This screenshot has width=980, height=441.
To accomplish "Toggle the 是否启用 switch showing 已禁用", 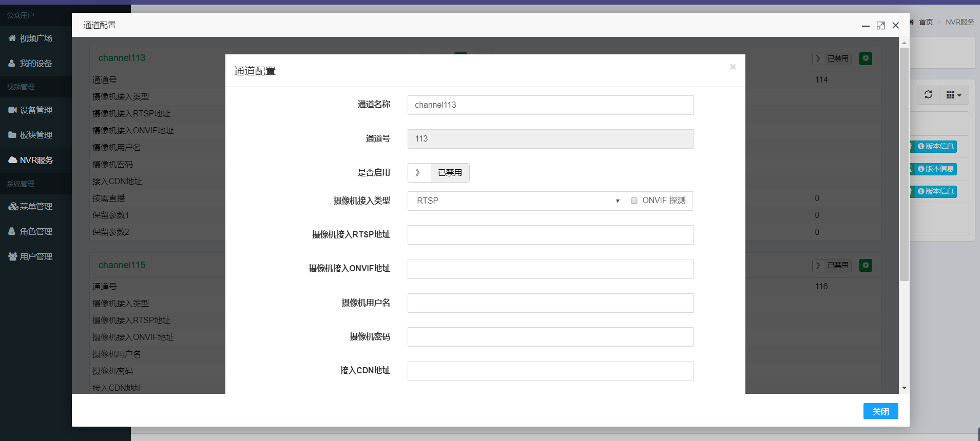I will [438, 173].
